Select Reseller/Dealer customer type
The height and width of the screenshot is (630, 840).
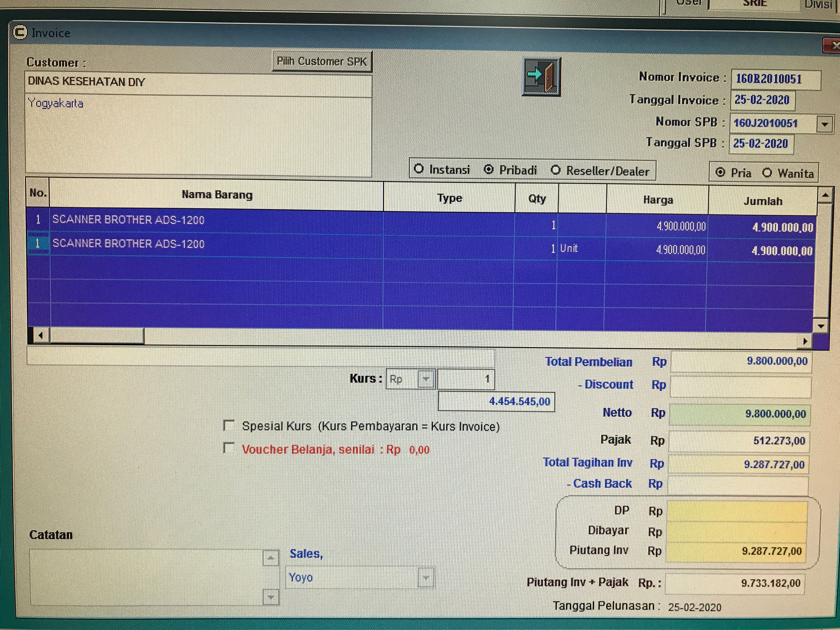point(556,170)
